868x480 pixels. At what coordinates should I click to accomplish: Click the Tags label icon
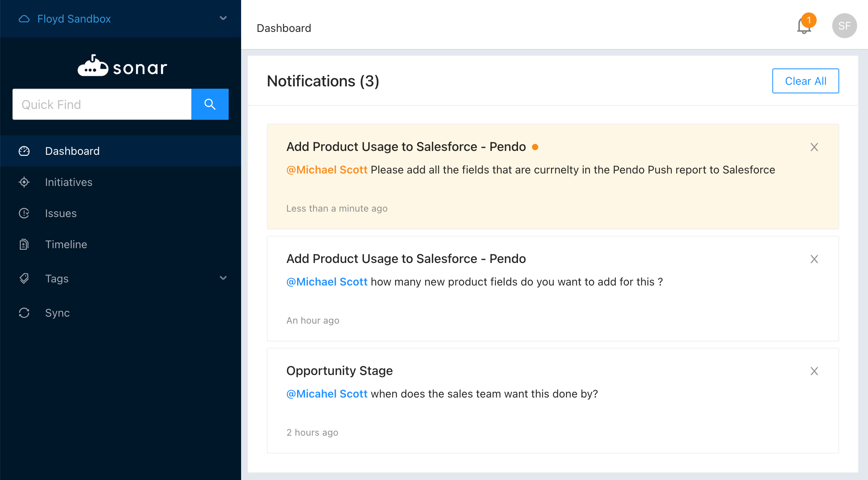(x=24, y=279)
